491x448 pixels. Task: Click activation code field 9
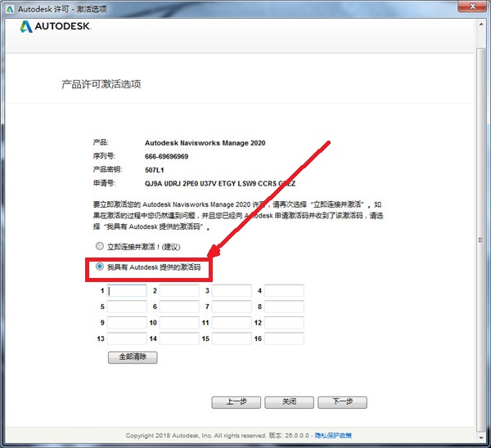pos(127,323)
